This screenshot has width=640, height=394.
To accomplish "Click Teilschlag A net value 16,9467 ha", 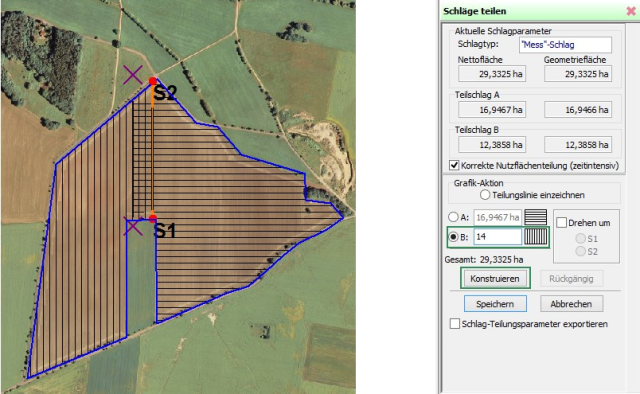I will click(x=492, y=109).
